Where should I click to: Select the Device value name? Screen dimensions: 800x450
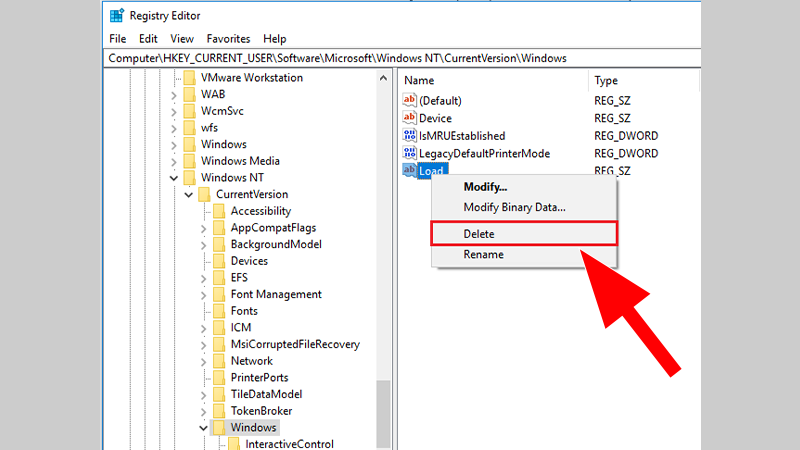435,118
